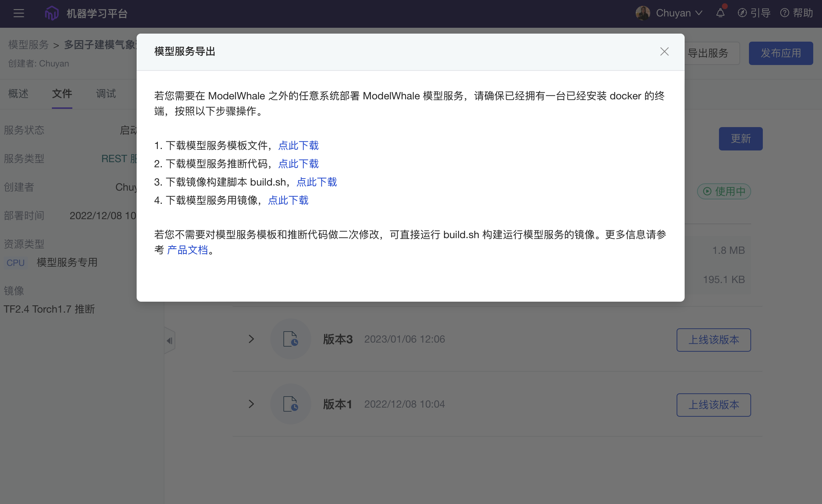Click the ModelWhale logo icon

(52, 14)
